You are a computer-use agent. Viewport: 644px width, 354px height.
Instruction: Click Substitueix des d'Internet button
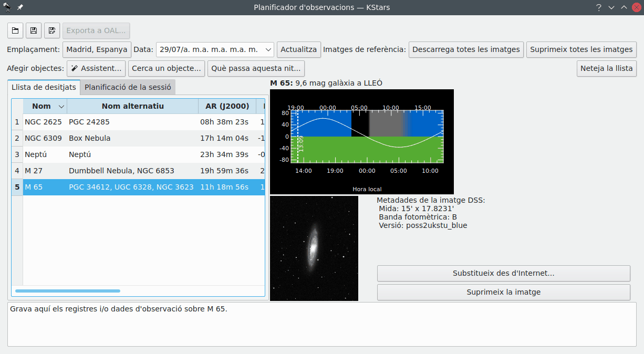pyautogui.click(x=503, y=273)
